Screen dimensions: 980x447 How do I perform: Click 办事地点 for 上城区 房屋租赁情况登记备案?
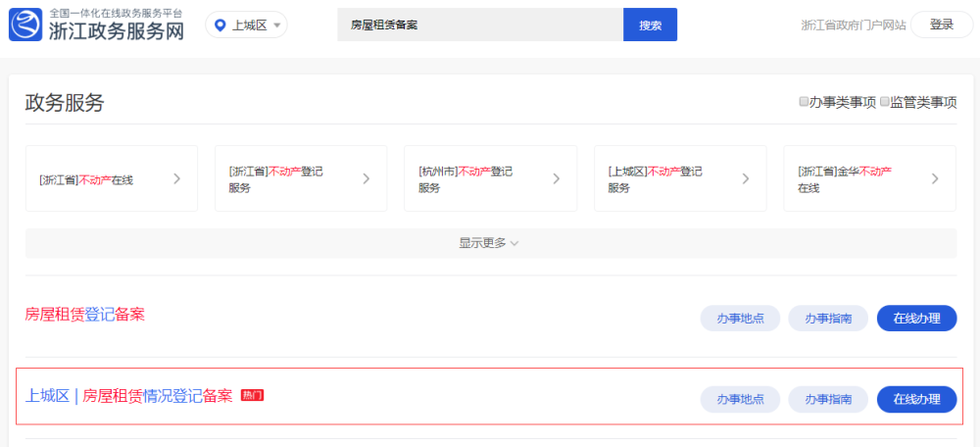point(740,400)
